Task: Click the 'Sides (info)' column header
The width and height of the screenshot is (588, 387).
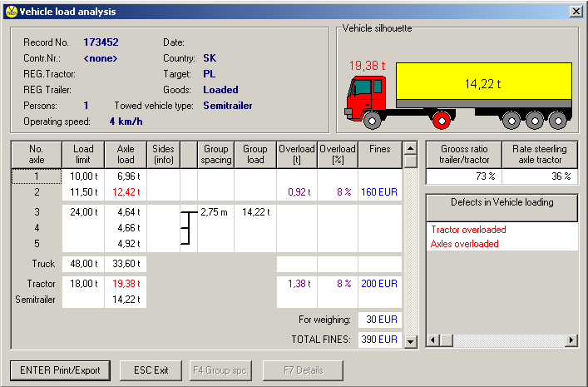Action: pos(163,154)
